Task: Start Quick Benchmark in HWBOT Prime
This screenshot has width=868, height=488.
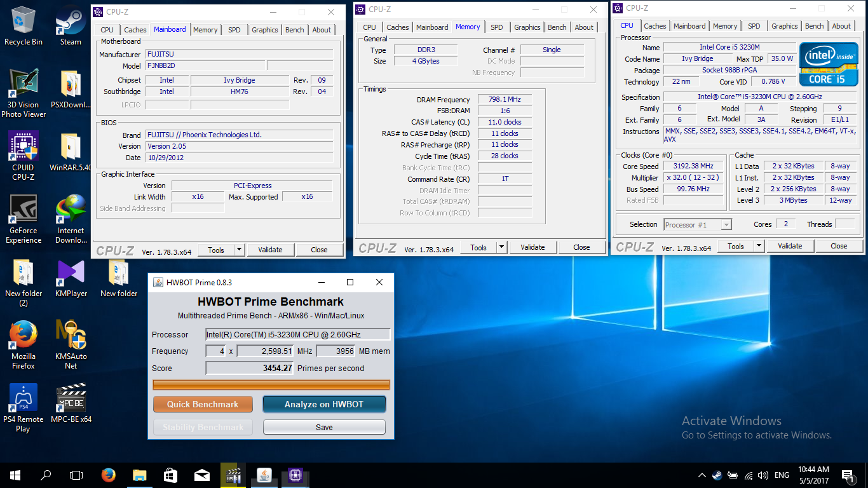Action: (x=203, y=404)
